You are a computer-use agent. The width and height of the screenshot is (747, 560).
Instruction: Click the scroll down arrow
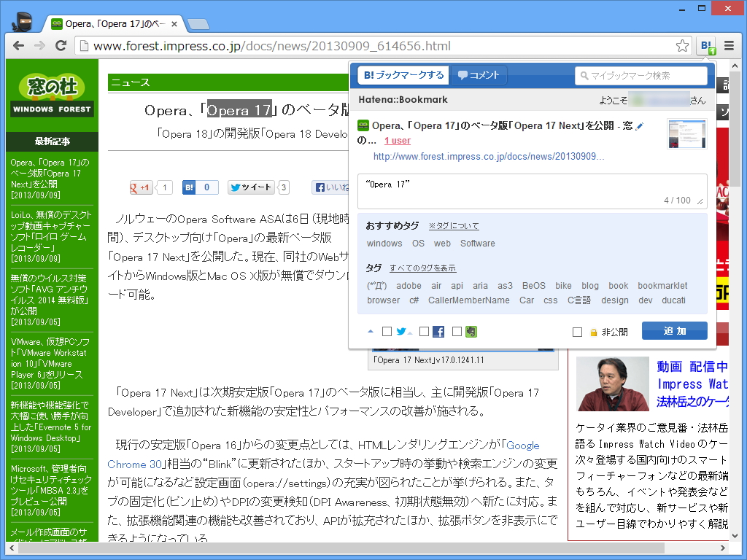pyautogui.click(x=736, y=536)
